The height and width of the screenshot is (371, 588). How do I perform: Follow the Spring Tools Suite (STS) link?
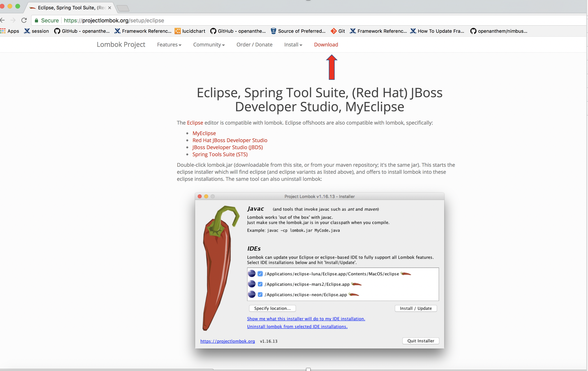pos(220,154)
